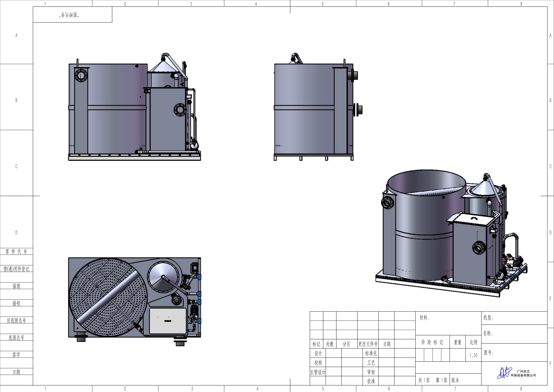
Task: Click the 设计 row label
Action: pos(318,353)
